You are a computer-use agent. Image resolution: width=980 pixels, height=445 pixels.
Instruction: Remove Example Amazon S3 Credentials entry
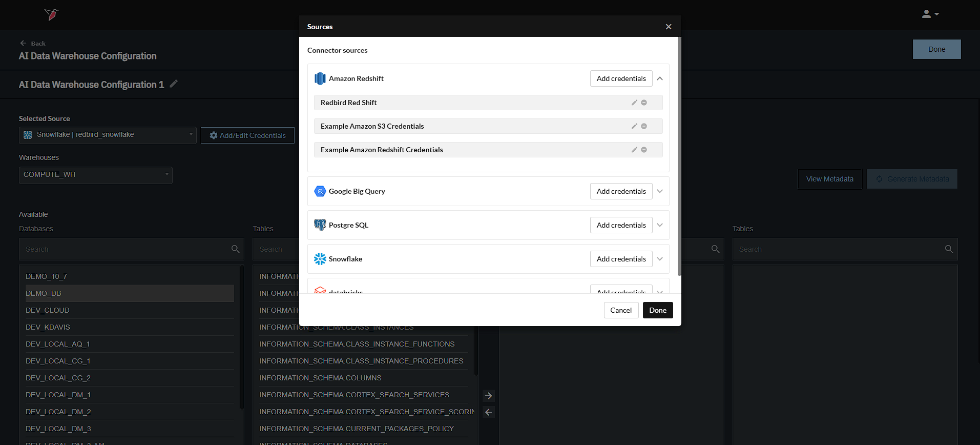[644, 126]
